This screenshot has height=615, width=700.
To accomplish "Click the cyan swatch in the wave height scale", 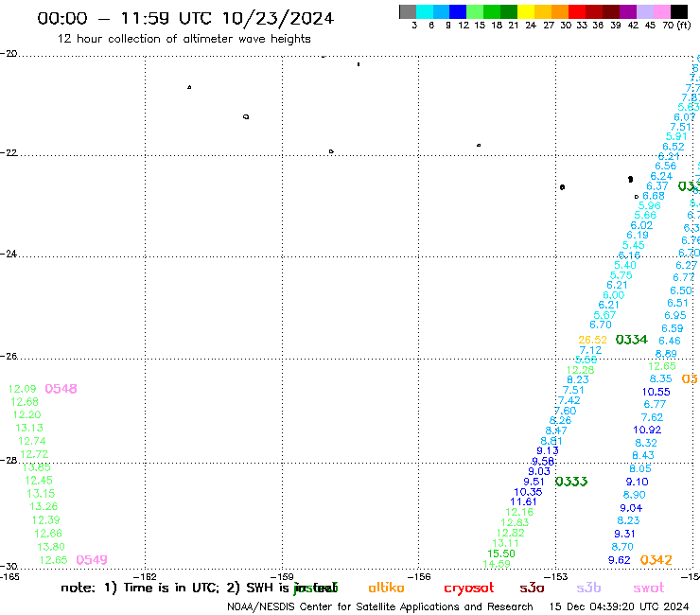I will pyautogui.click(x=425, y=12).
